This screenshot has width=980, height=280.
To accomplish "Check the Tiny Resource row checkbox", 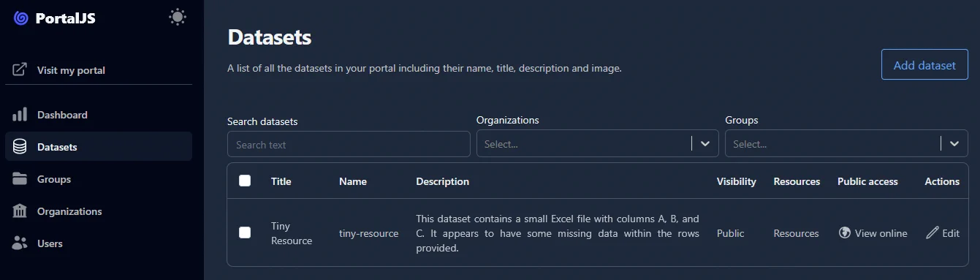I will click(x=245, y=232).
